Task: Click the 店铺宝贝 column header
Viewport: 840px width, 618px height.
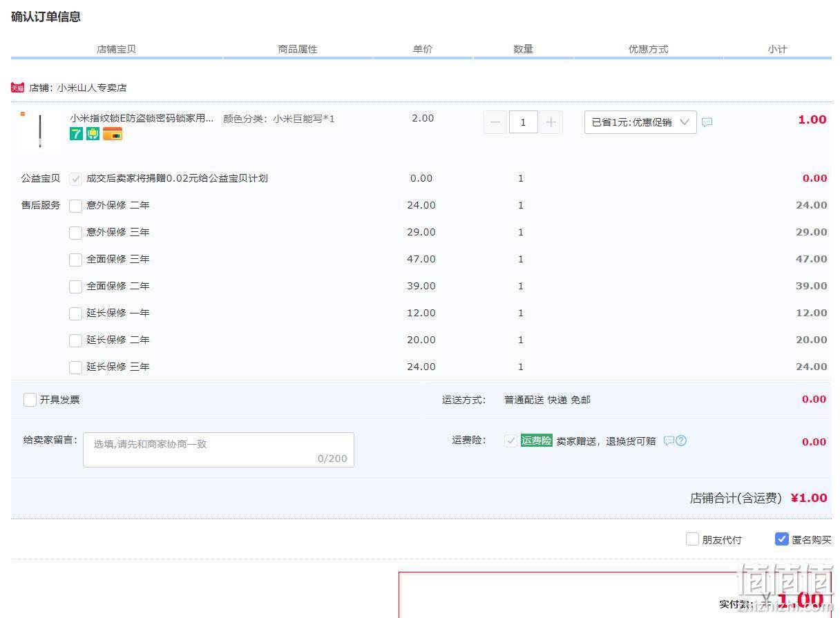Action: point(116,49)
